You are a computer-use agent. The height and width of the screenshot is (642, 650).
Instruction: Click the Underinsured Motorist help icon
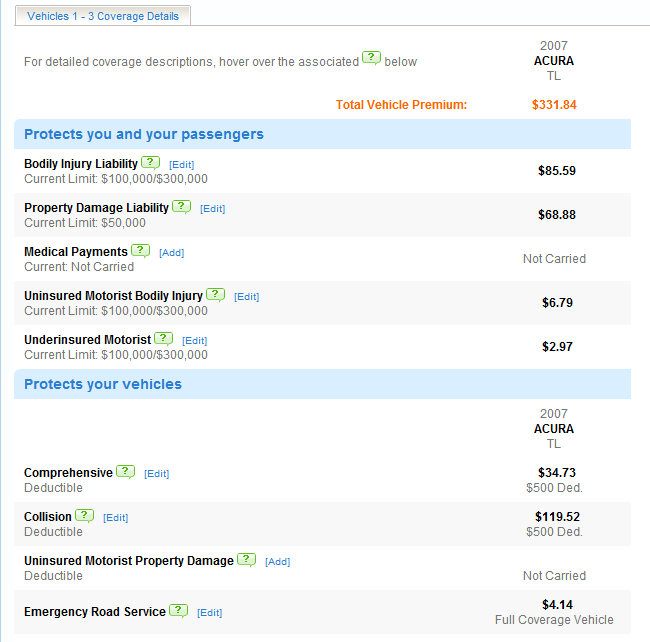tap(163, 338)
